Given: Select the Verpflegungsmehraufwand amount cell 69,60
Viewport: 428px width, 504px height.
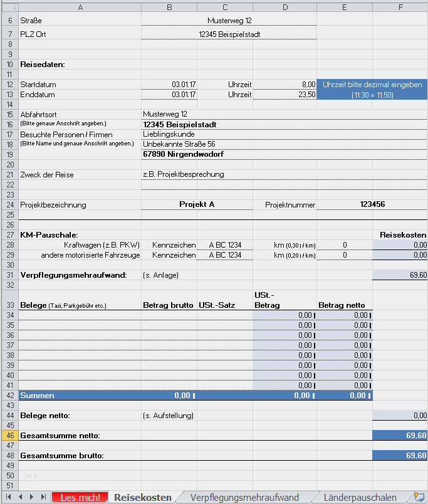Looking at the screenshot, I should 400,275.
